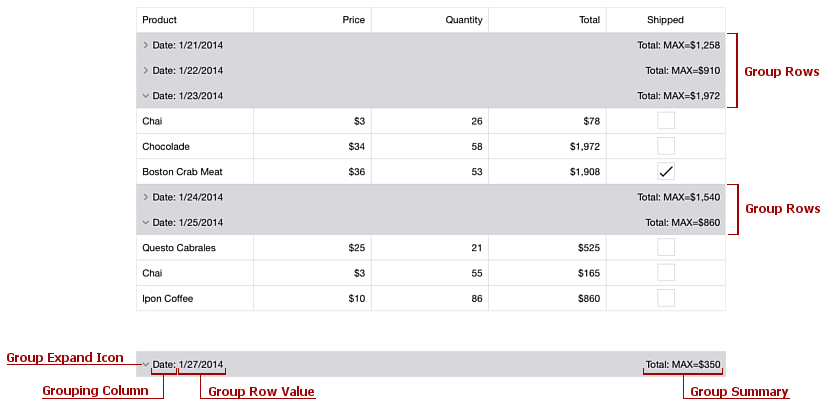This screenshot has width=824, height=403.
Task: Select the Total: MAX=$350 group summary
Action: click(x=683, y=364)
